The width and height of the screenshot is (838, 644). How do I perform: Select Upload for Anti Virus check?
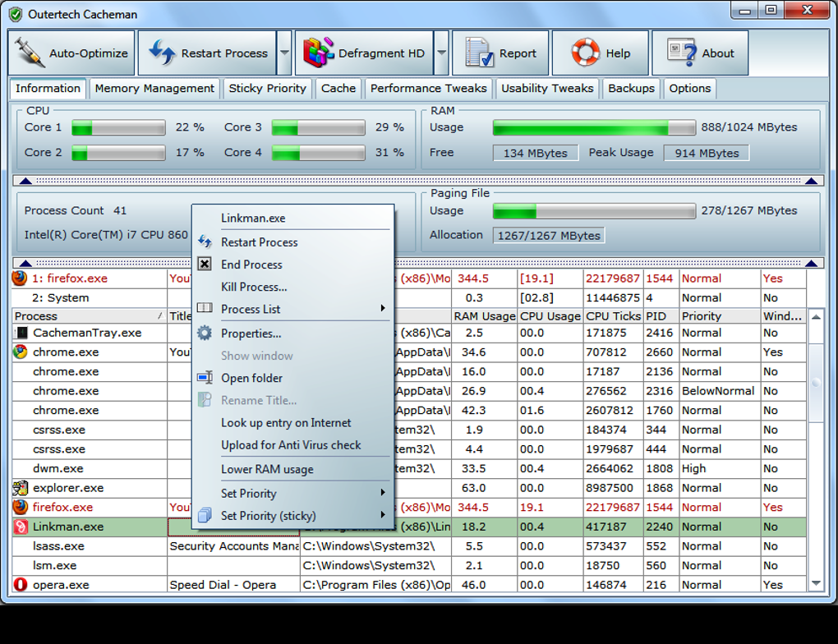point(291,445)
